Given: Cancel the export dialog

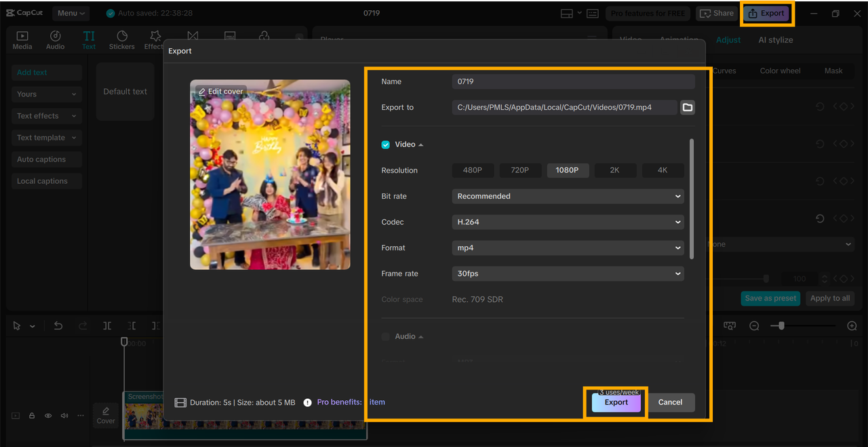Looking at the screenshot, I should 670,402.
